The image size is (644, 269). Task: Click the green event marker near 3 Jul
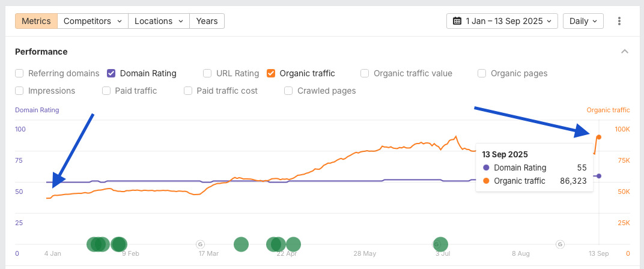pos(440,244)
